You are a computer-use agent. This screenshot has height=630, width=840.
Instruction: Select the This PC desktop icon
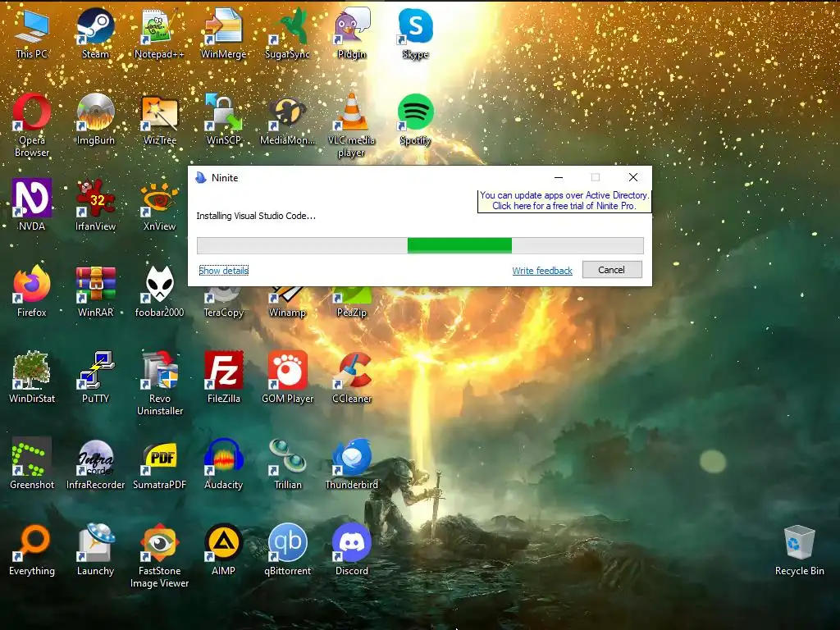pos(32,33)
